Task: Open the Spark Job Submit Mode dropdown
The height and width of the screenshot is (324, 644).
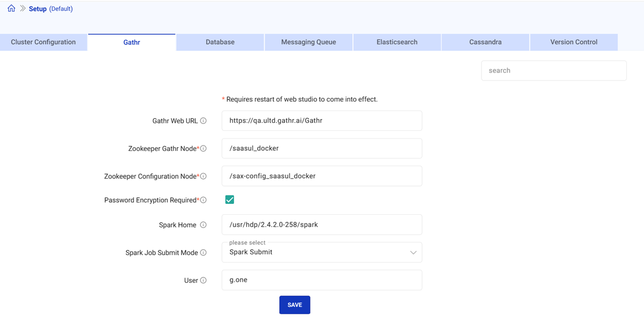Action: (321, 253)
